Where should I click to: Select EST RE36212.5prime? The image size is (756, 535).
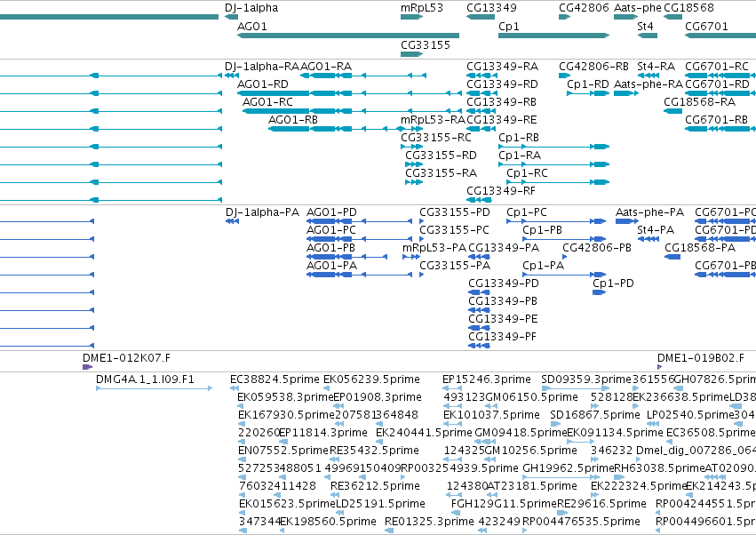point(336,495)
